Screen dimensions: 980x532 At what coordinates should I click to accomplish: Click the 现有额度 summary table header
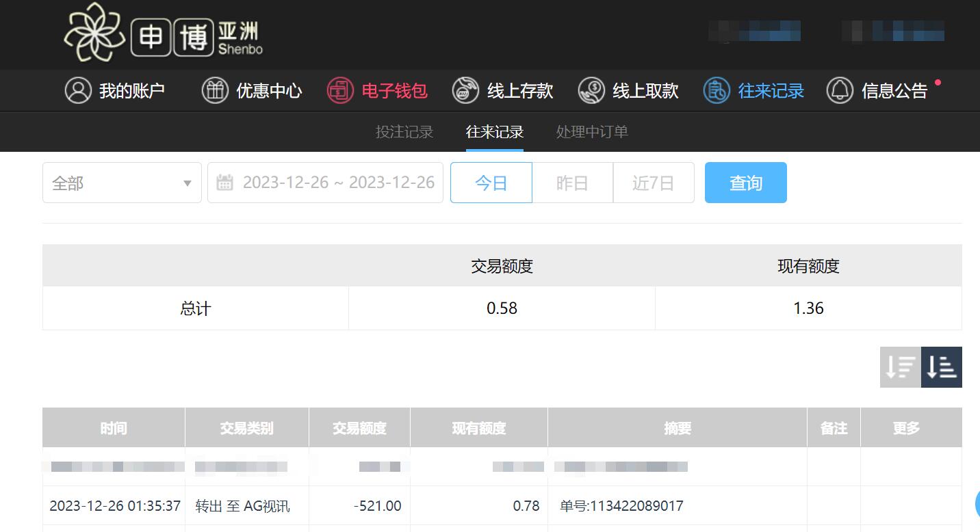[808, 266]
